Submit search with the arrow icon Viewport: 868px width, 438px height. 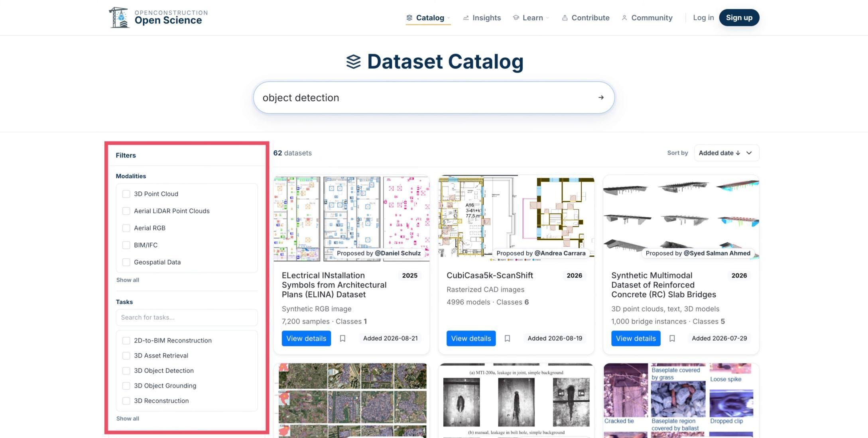pyautogui.click(x=601, y=98)
